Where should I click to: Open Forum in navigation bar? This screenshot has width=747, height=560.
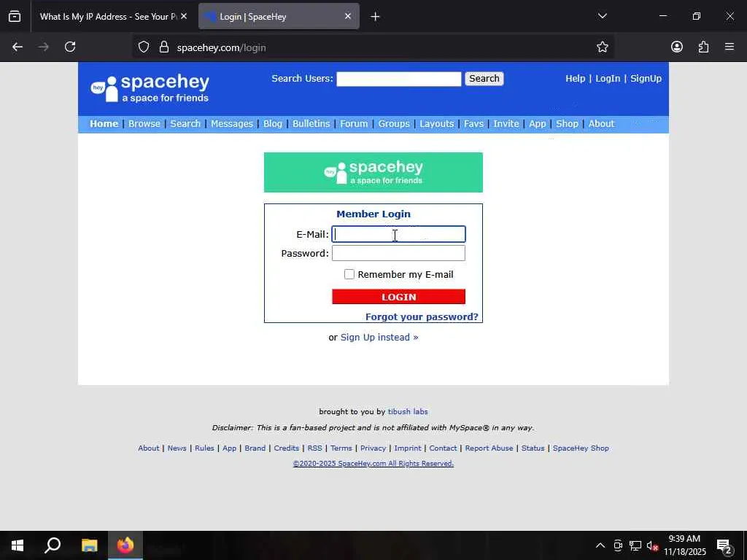point(354,124)
